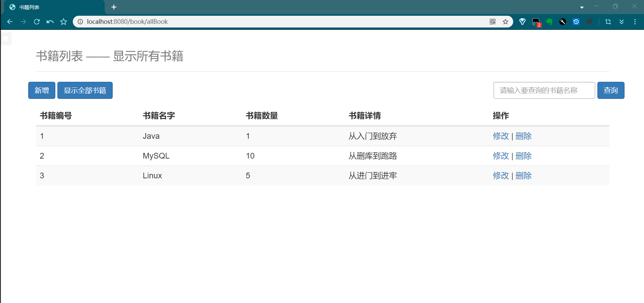The image size is (644, 303).
Task: Click quantity value 5 in Linux row
Action: [x=248, y=176]
